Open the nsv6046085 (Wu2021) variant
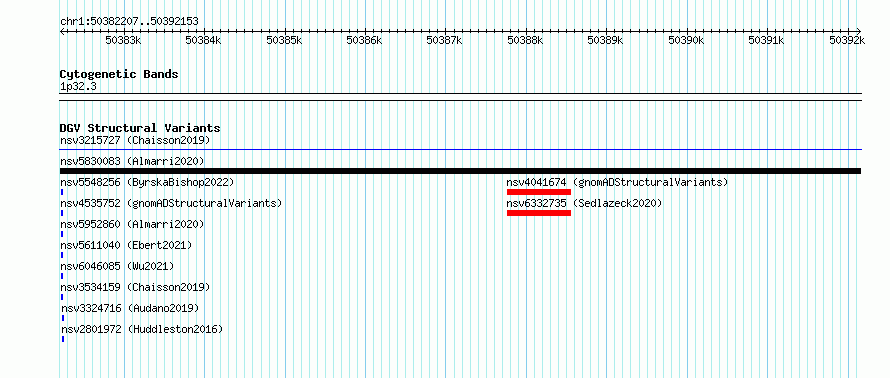Image resolution: width=890 pixels, height=378 pixels. [117, 266]
